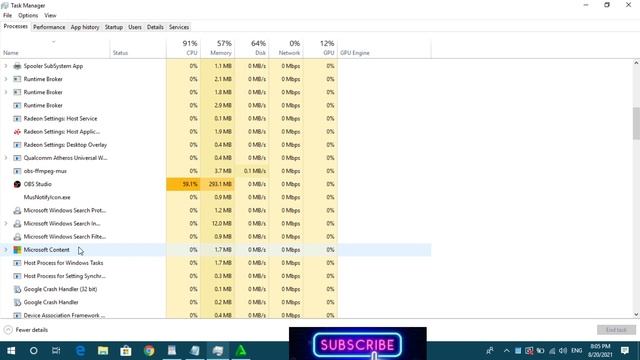Click the ENG language indicator
Viewport: 640px width, 360px height.
click(x=577, y=351)
